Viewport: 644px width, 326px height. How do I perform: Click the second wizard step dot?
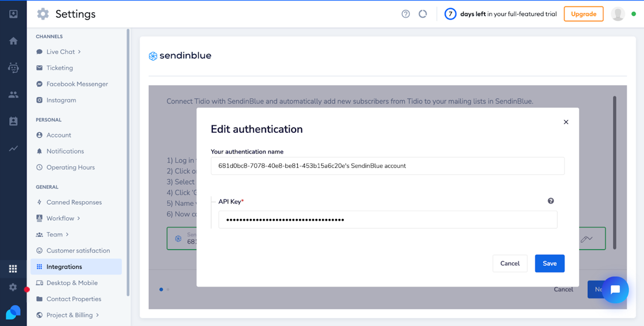pos(167,289)
